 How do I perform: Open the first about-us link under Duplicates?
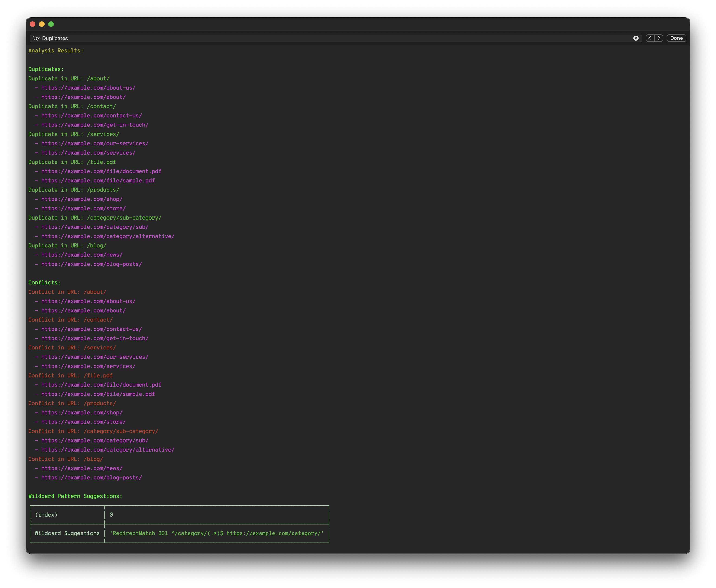coord(88,88)
